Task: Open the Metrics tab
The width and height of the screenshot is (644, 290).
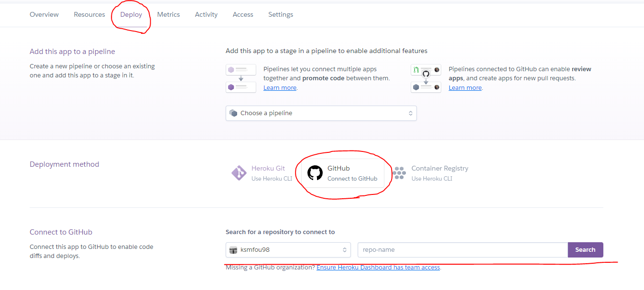Action: point(168,15)
